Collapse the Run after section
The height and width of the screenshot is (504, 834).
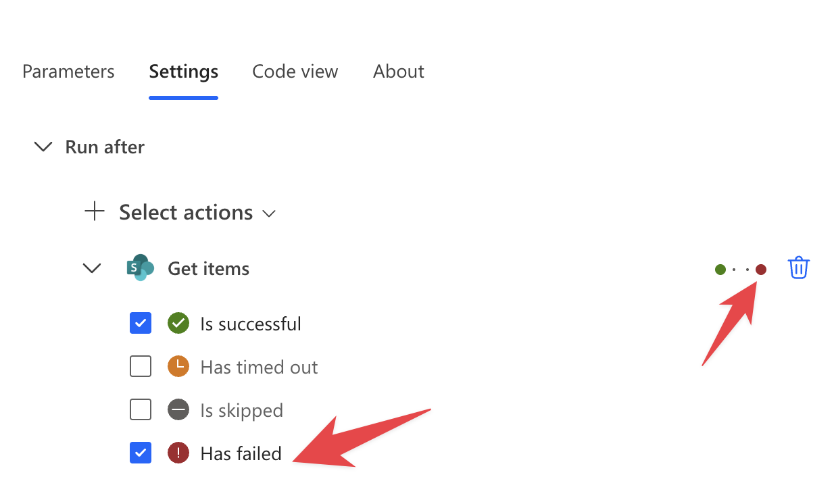coord(43,147)
